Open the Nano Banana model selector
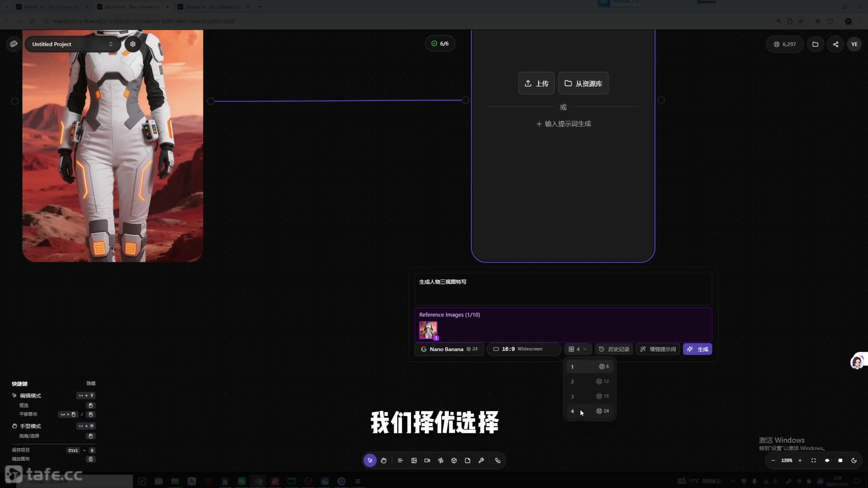 (449, 349)
